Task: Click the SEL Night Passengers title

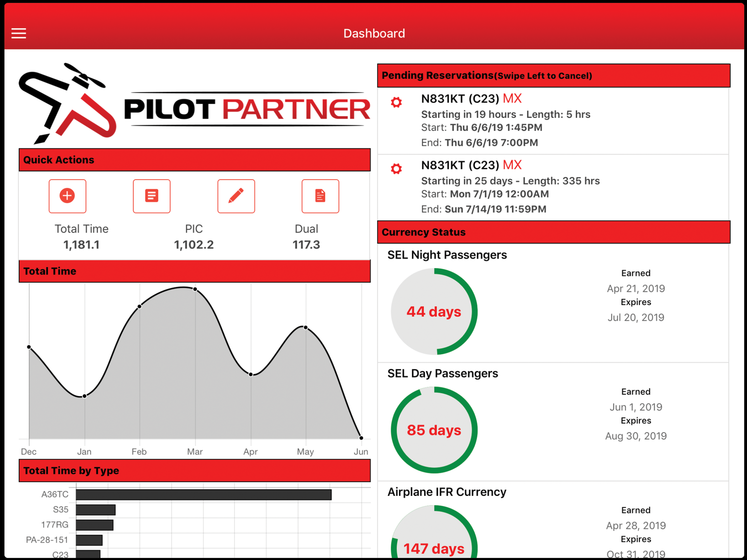Action: point(447,255)
